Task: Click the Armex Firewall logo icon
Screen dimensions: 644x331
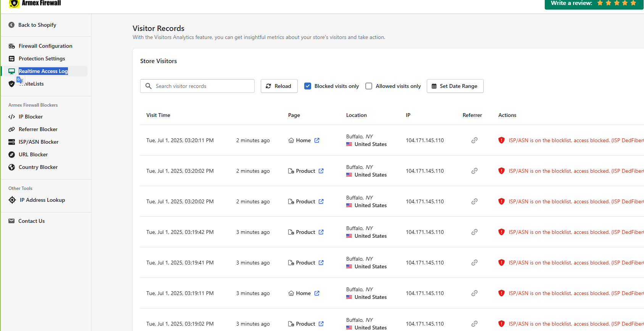Action: tap(14, 3)
